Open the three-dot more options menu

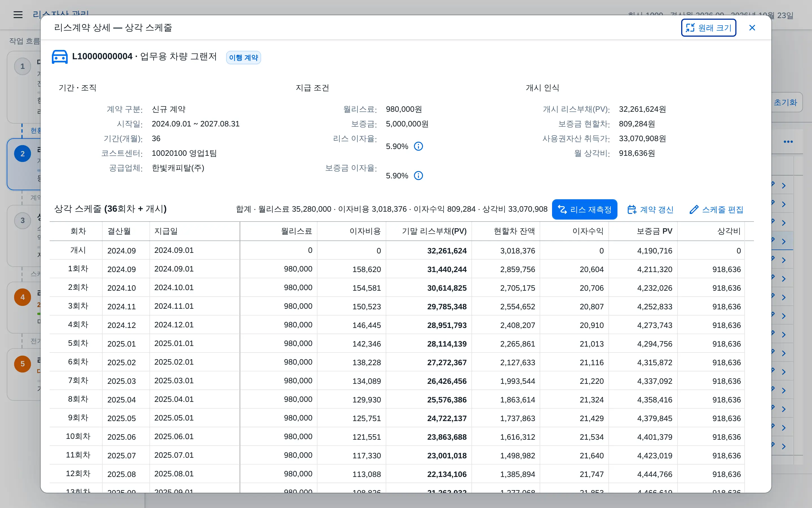788,142
